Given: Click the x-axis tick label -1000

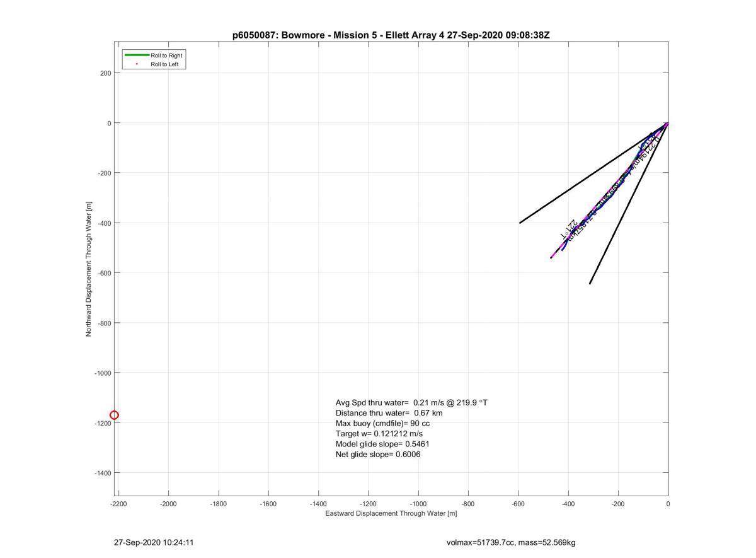Looking at the screenshot, I should [418, 504].
